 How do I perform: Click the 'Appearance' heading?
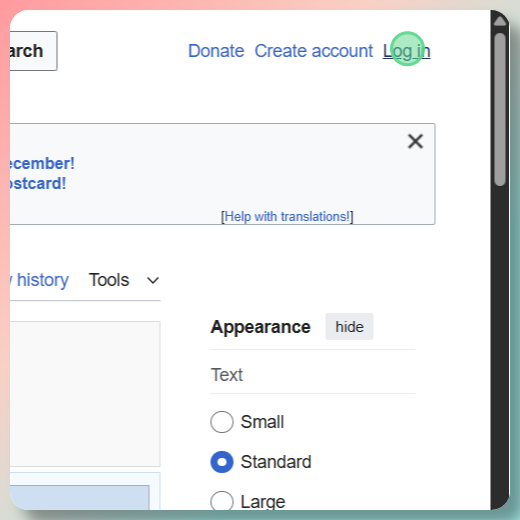click(261, 327)
